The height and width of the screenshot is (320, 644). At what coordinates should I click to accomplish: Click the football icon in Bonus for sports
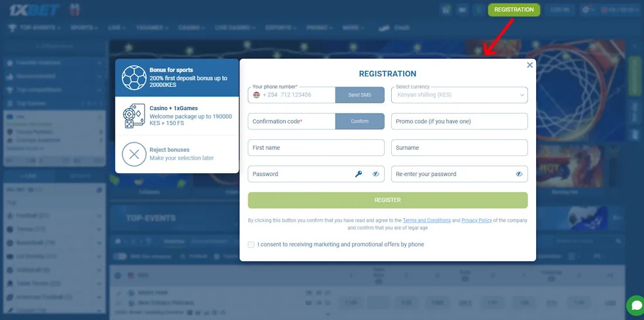[134, 78]
